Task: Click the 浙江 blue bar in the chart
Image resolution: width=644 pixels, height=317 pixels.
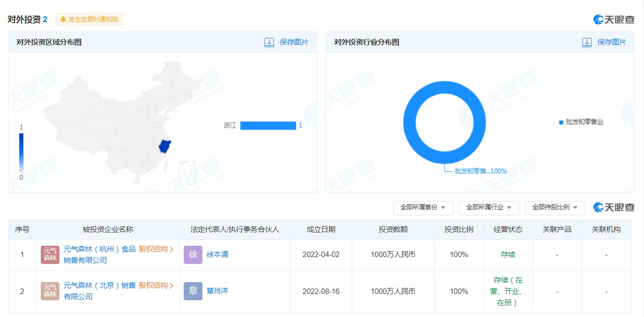Action: [x=268, y=125]
